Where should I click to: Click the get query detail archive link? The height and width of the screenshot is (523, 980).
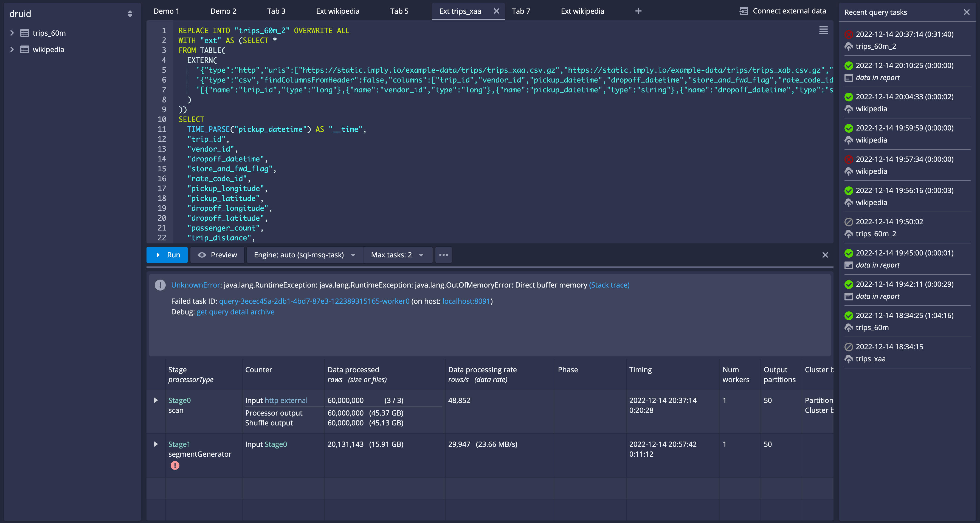[235, 312]
